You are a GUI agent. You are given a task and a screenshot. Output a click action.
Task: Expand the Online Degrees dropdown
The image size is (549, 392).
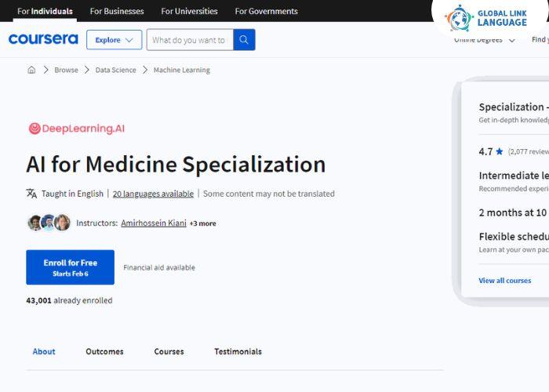pos(485,40)
